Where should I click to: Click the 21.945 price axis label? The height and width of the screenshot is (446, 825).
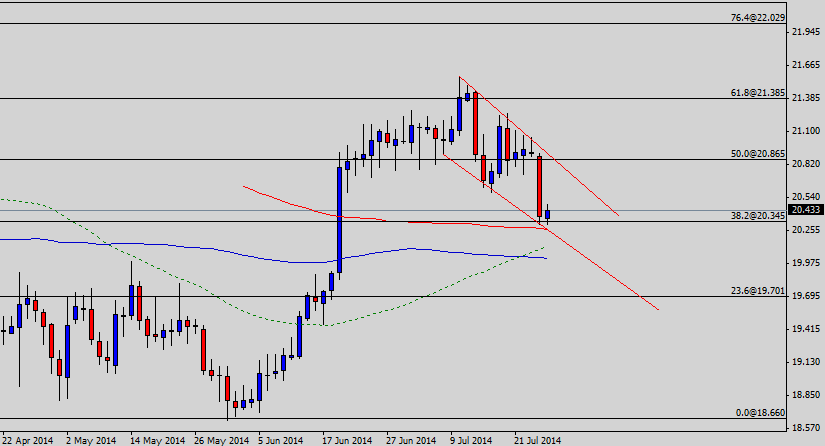point(805,32)
